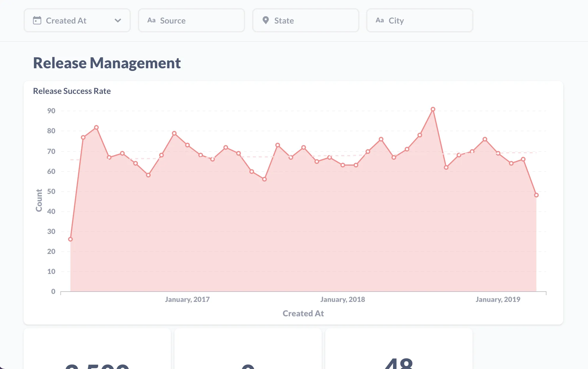
Task: Click the January, 2017 axis label
Action: pos(187,299)
